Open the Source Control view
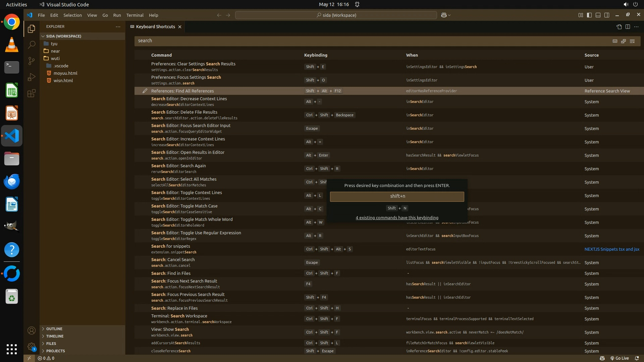The height and width of the screenshot is (362, 644). coord(32,61)
